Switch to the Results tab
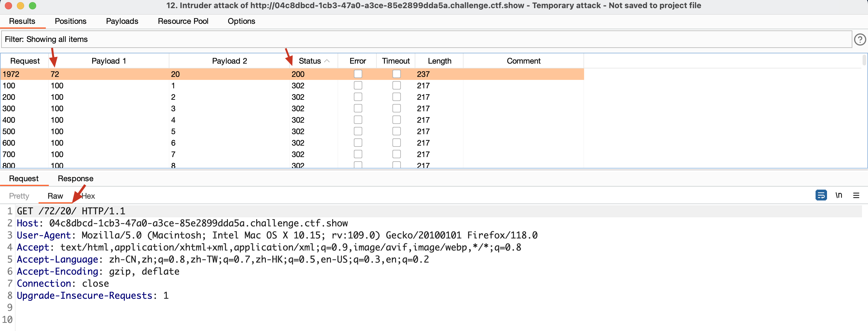The height and width of the screenshot is (331, 868). (22, 21)
